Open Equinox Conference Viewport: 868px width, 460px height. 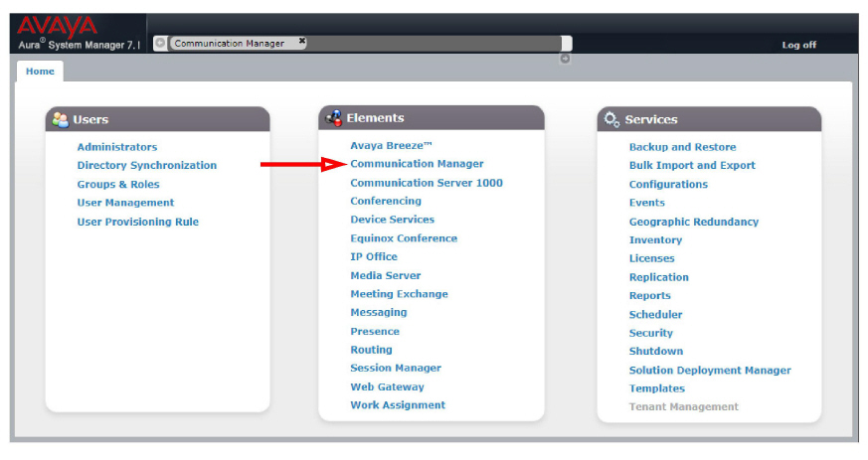pyautogui.click(x=404, y=238)
